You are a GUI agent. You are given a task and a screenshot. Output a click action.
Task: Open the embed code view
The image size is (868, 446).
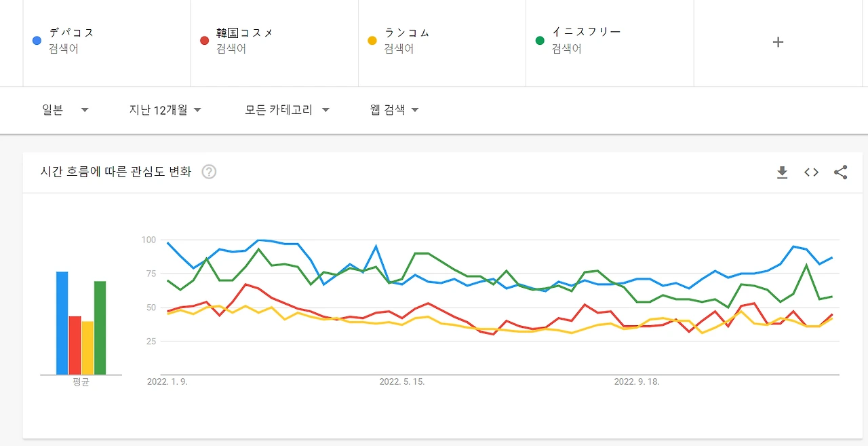(x=811, y=172)
